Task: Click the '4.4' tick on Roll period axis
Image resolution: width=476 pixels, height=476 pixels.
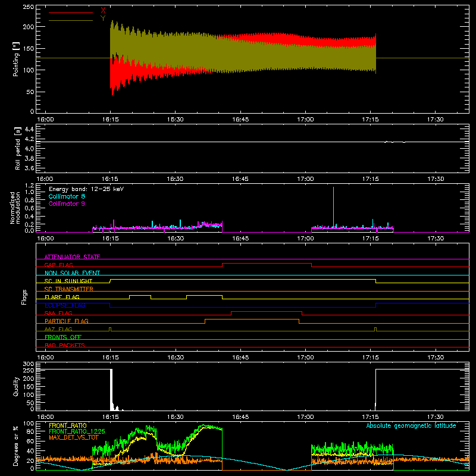Action: 29,129
